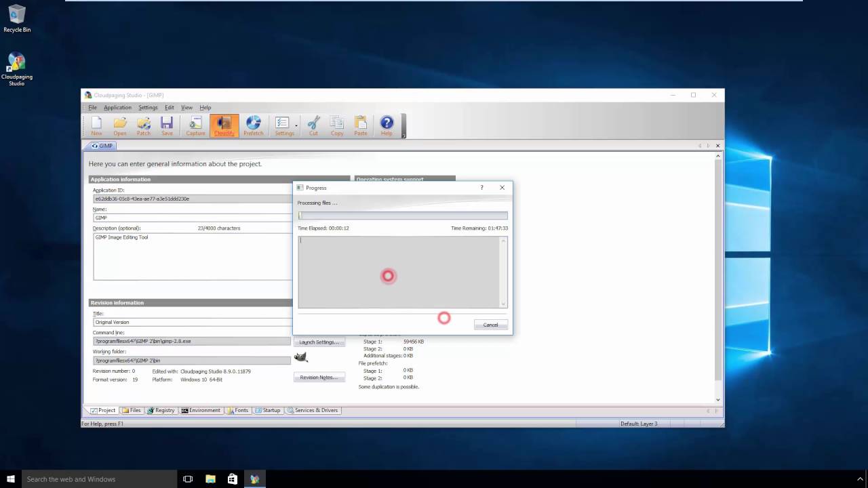The width and height of the screenshot is (868, 488).
Task: Click the GIMP mascot application icon
Action: [301, 357]
